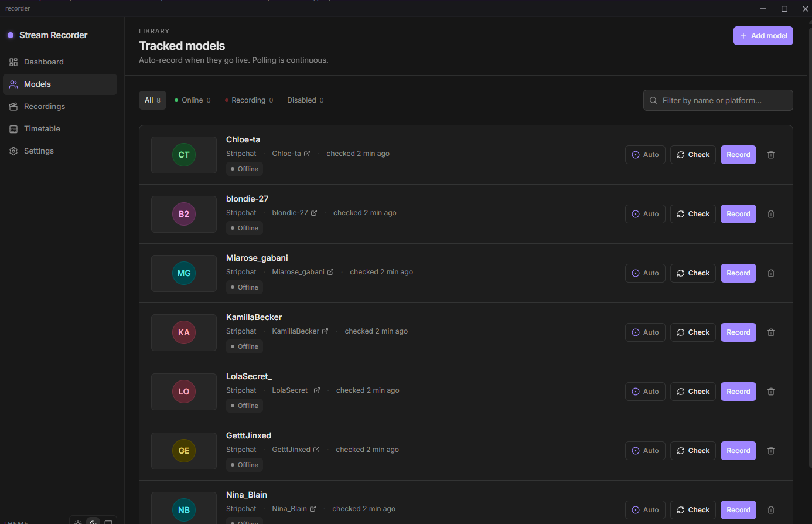Toggle Auto mode for GetttJinxed
The width and height of the screenshot is (812, 524).
coord(645,451)
